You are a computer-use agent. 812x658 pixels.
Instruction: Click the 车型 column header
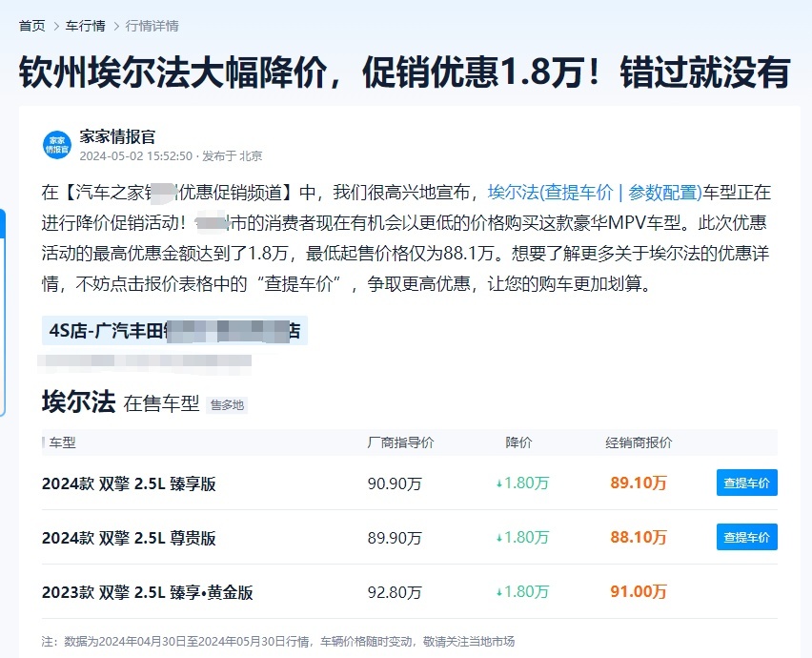[63, 442]
